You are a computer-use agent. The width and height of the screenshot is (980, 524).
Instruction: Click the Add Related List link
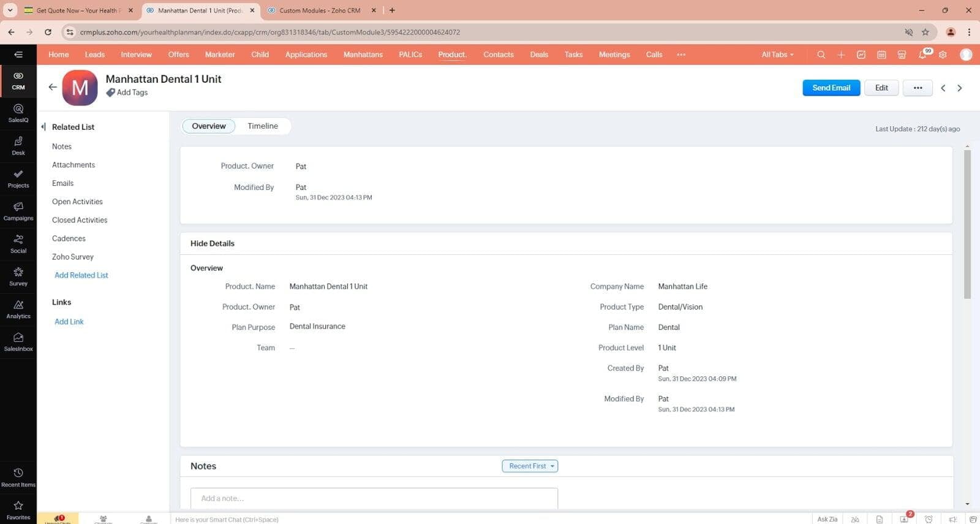81,275
